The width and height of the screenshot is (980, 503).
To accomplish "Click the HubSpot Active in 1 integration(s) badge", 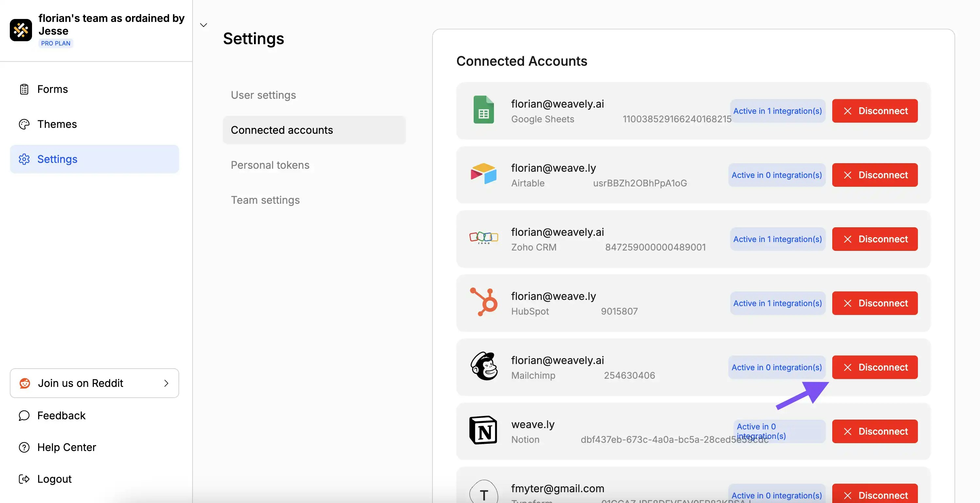I will [777, 303].
